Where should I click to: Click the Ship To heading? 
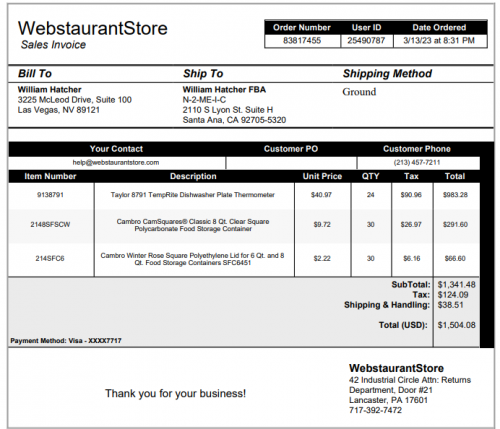pos(203,73)
